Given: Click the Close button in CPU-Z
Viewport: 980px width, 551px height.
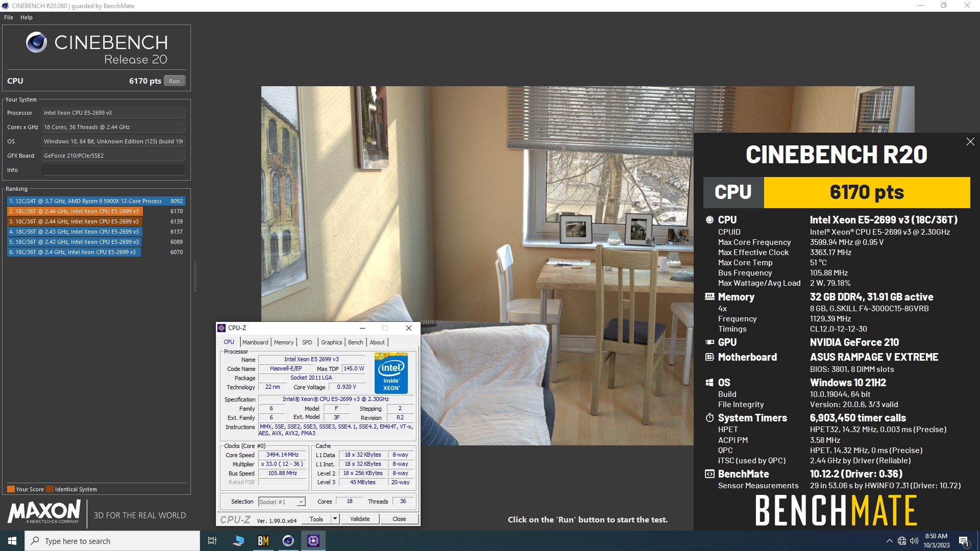Looking at the screenshot, I should [x=399, y=519].
